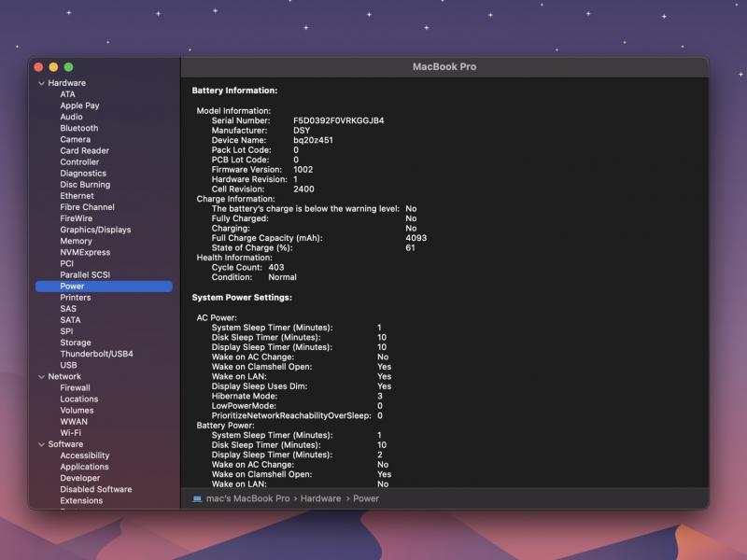Select Card Reader in the sidebar
Image resolution: width=747 pixels, height=560 pixels.
point(85,150)
